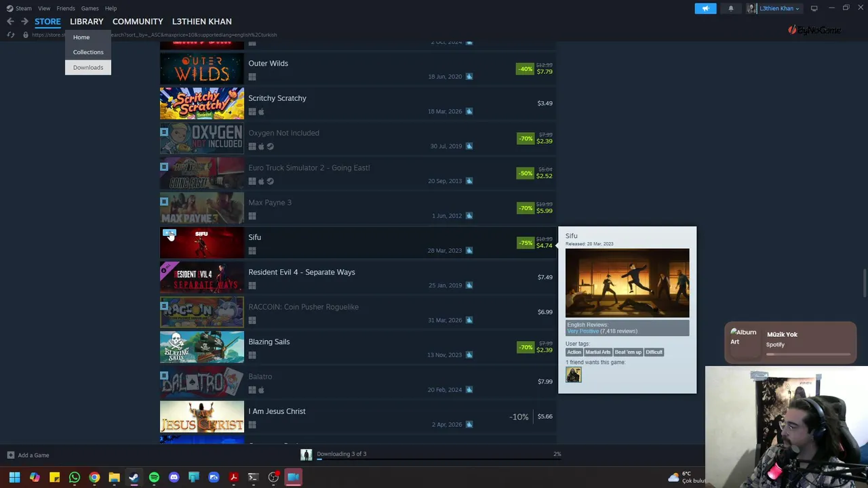Select the Action tag in Sifu popup
This screenshot has height=488, width=868.
[x=574, y=352]
